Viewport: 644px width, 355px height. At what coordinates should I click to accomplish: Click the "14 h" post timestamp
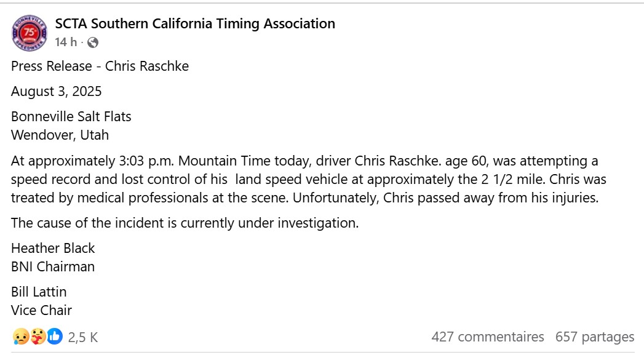(66, 42)
